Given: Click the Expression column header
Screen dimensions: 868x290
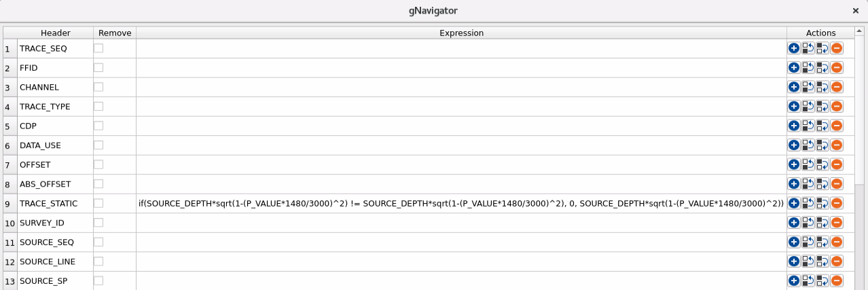Looking at the screenshot, I should click(461, 33).
